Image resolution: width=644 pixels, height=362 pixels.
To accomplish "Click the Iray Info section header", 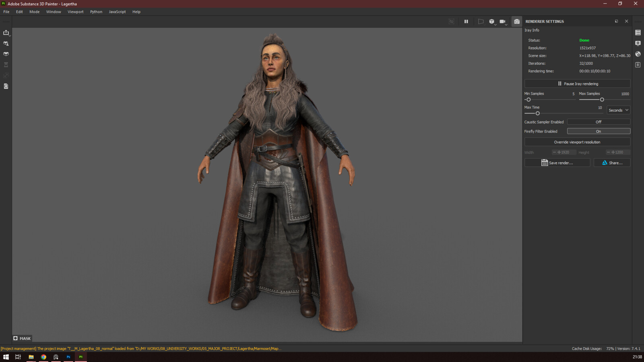I will pyautogui.click(x=532, y=30).
